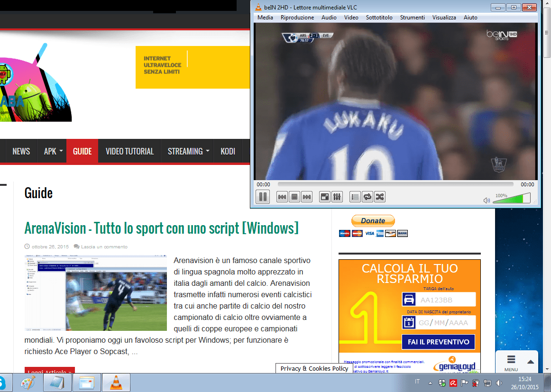Image resolution: width=551 pixels, height=392 pixels.
Task: Toggle loop mode in VLC
Action: click(367, 197)
